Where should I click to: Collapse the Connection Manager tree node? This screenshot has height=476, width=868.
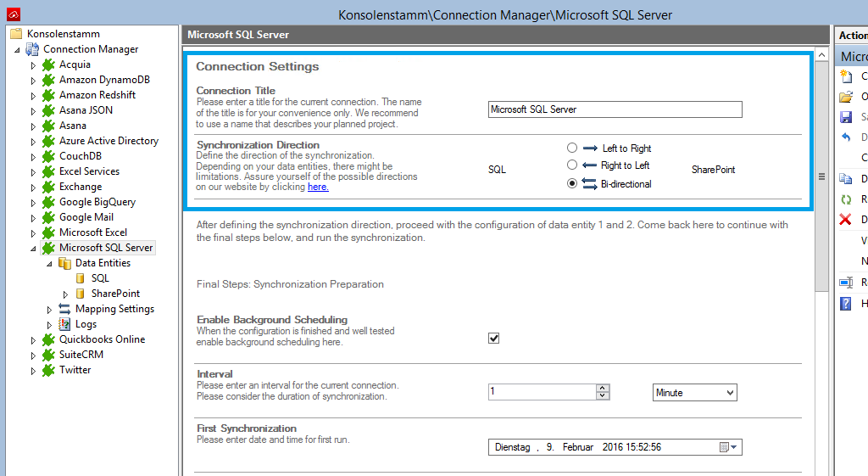click(17, 50)
